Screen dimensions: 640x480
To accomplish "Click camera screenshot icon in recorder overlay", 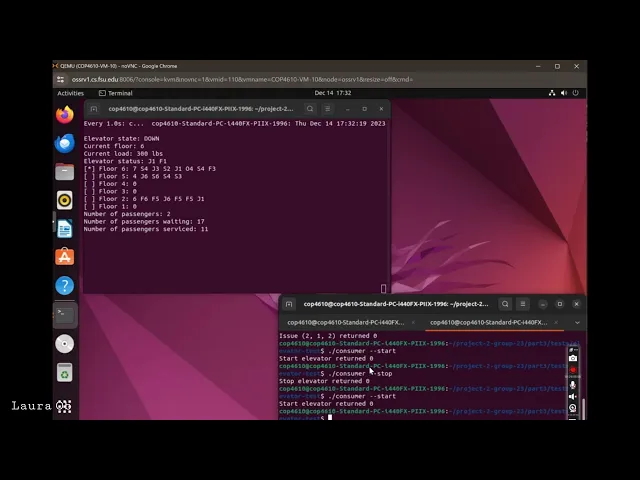I will point(573,358).
